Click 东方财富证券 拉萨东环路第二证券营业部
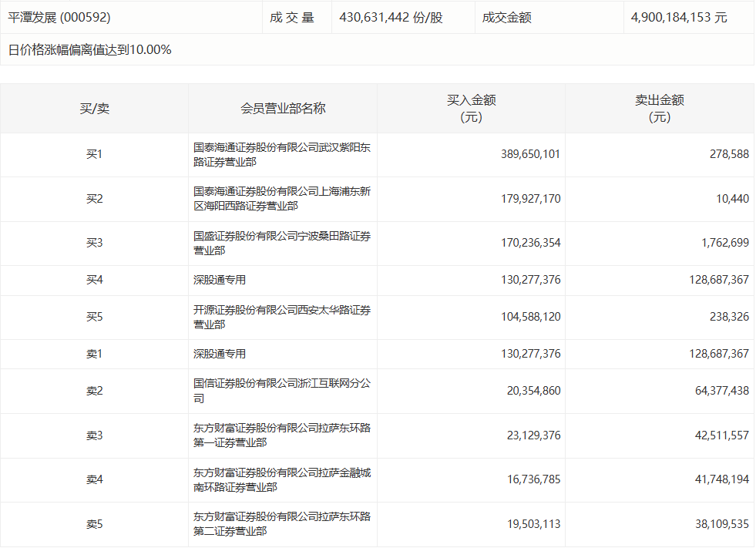The image size is (756, 548). 281,524
